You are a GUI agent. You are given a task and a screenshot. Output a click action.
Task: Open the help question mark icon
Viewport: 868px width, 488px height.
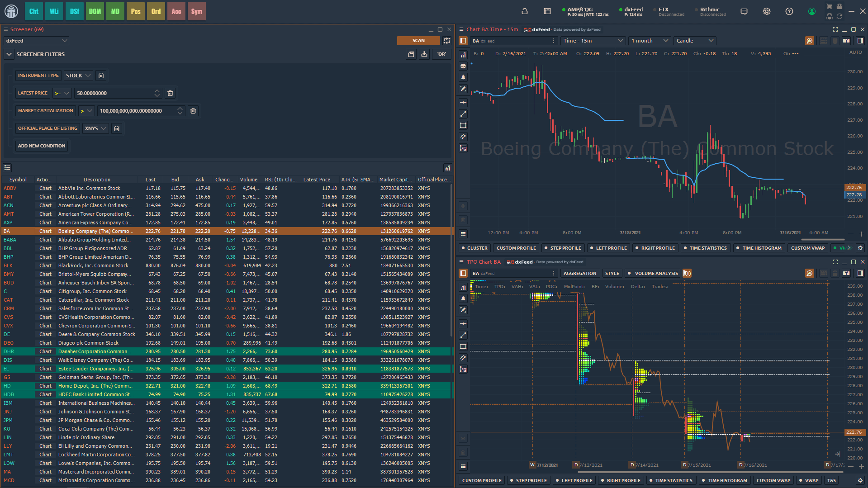click(x=789, y=11)
